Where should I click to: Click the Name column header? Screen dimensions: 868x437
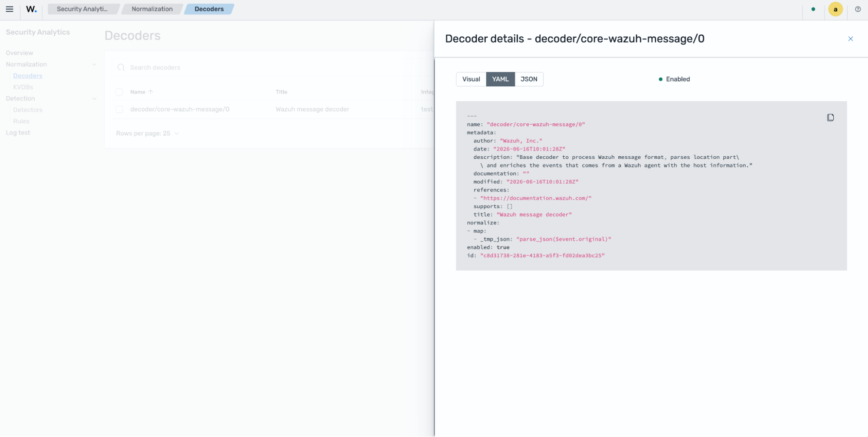tap(138, 92)
